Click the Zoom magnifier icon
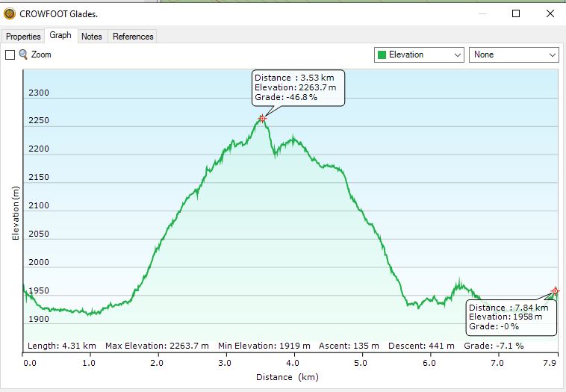This screenshot has height=392, width=566. [23, 55]
